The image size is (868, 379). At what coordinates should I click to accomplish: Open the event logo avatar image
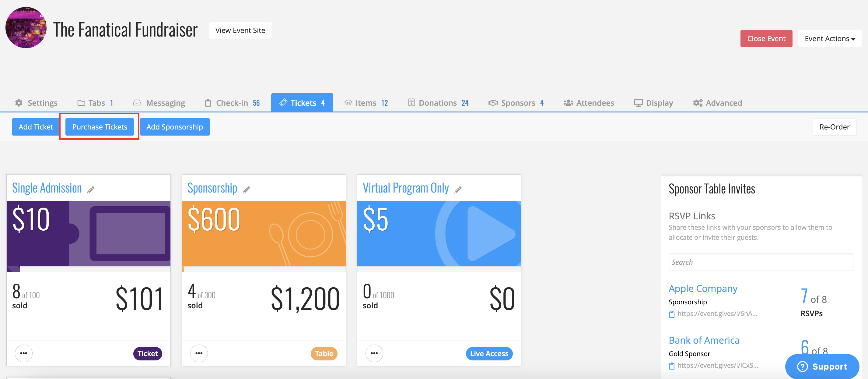[26, 28]
